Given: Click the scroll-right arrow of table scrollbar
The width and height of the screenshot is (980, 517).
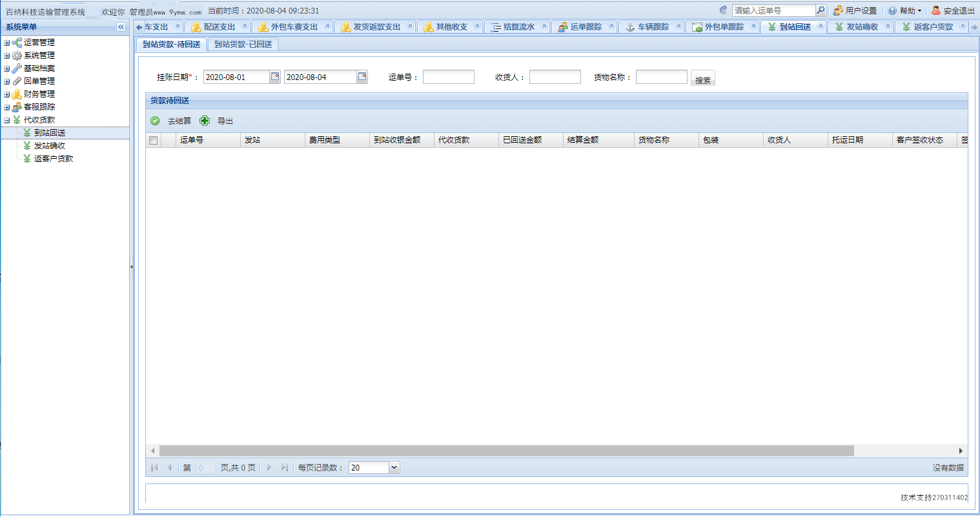Looking at the screenshot, I should pyautogui.click(x=961, y=451).
